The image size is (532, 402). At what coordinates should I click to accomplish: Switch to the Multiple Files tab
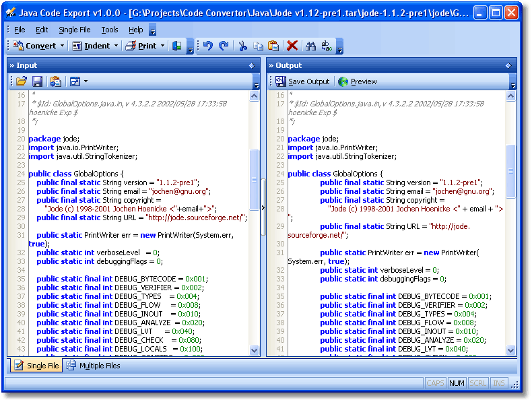pos(93,366)
